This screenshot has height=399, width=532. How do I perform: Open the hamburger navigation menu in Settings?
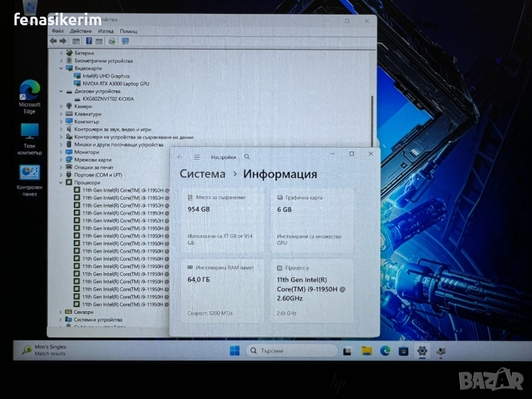[197, 157]
